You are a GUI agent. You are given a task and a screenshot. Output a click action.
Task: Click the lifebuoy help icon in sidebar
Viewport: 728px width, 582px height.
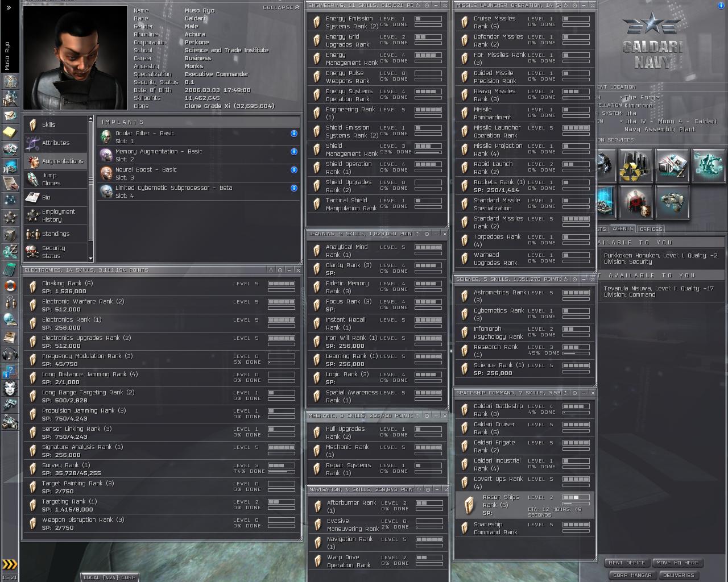click(x=10, y=286)
